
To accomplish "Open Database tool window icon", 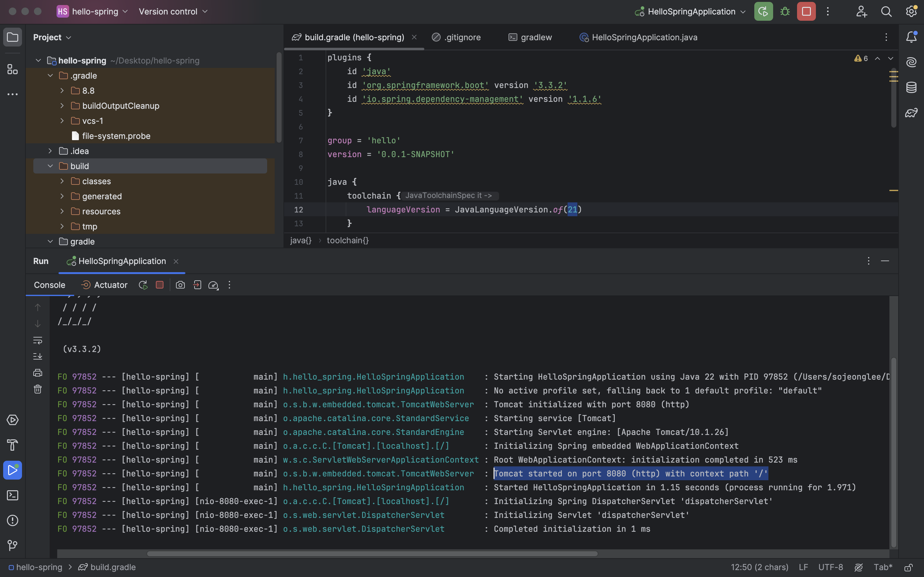I will (911, 87).
